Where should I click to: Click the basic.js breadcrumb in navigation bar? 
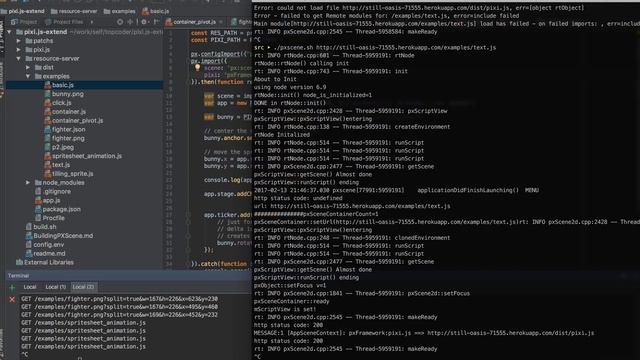coord(156,11)
